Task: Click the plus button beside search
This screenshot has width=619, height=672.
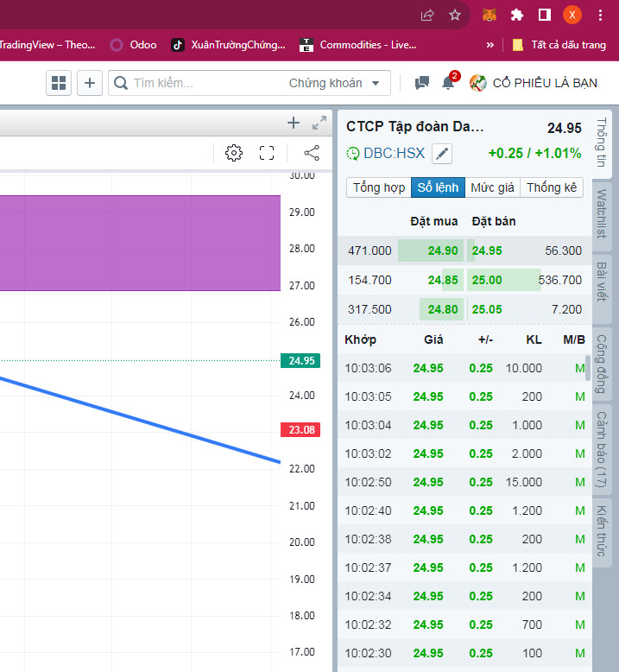Action: pos(90,83)
